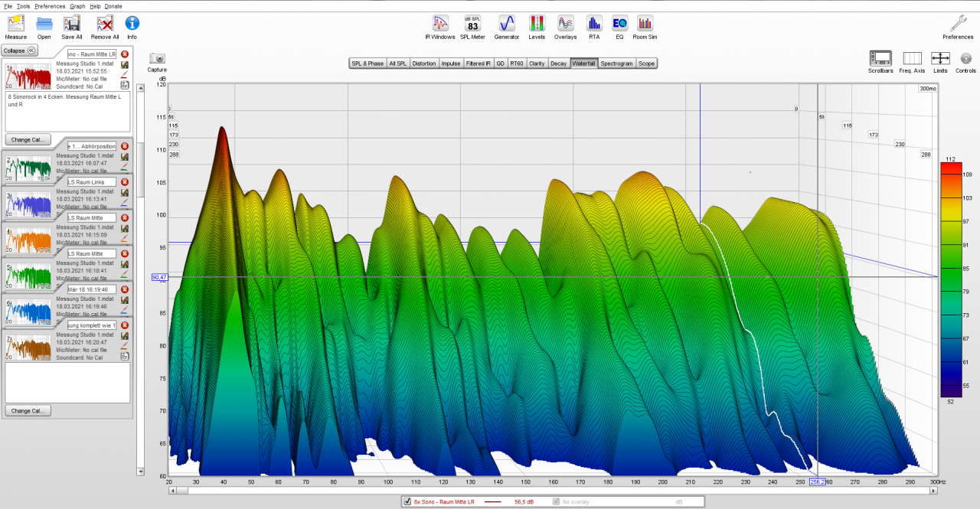Viewport: 980px width, 509px height.
Task: Switch to the Distortion tab
Action: 424,64
